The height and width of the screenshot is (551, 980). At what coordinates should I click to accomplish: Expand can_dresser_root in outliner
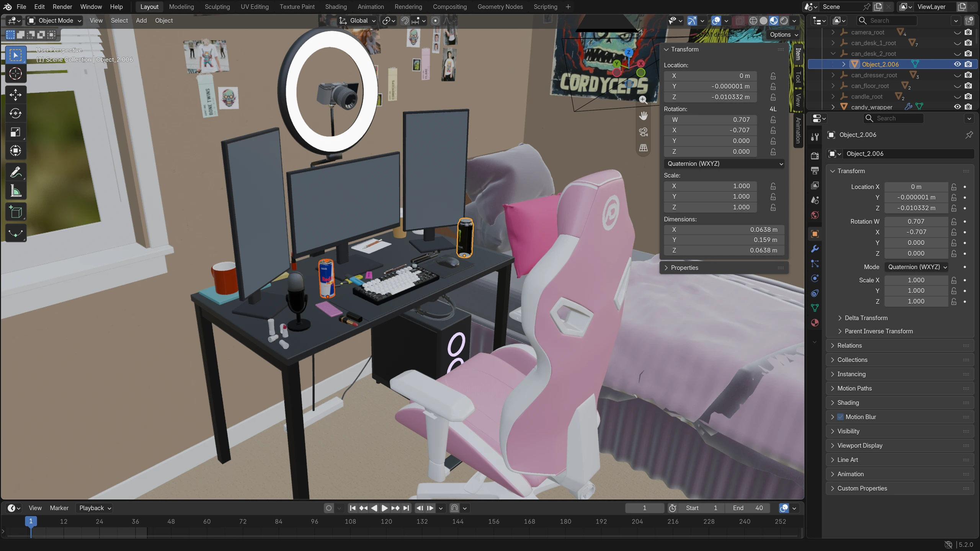(x=833, y=75)
